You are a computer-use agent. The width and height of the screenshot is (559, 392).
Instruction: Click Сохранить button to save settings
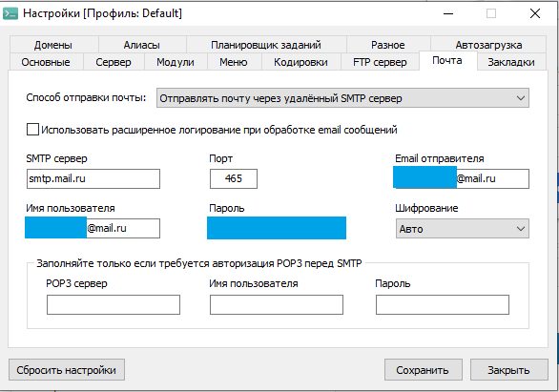coord(424,370)
